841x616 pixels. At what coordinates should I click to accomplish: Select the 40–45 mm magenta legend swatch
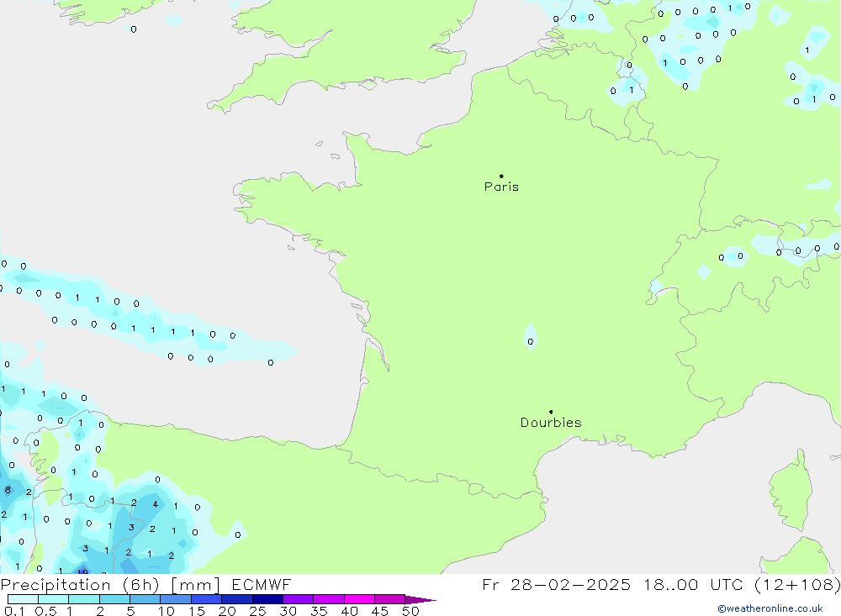pos(359,599)
